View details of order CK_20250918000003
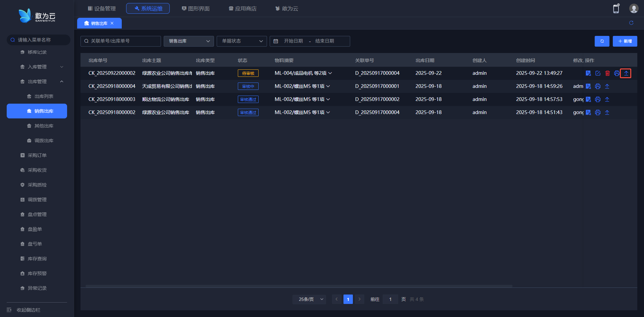Image resolution: width=644 pixels, height=317 pixels. [588, 99]
